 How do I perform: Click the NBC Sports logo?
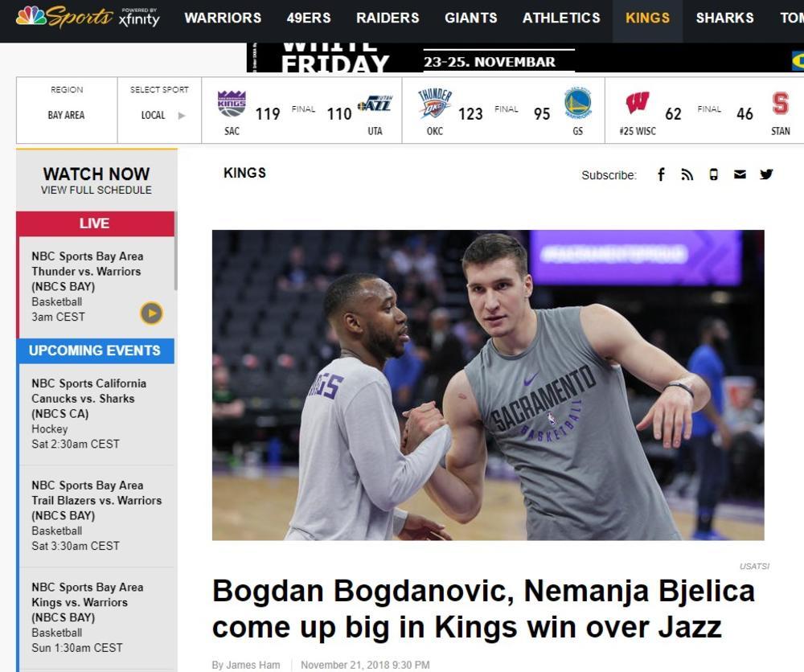pos(64,17)
